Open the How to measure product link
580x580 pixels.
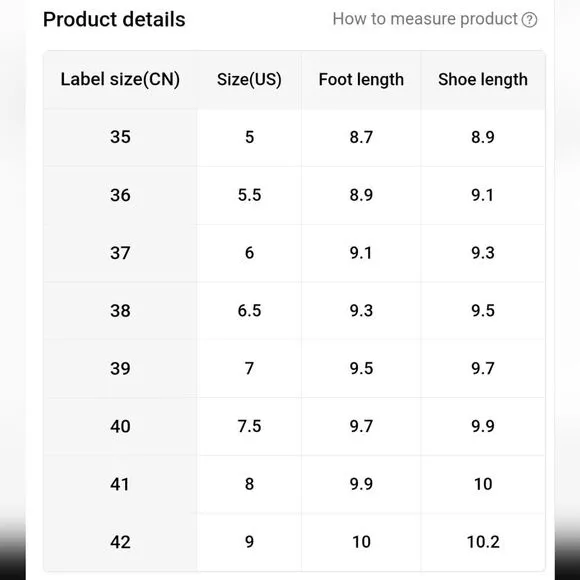[435, 19]
